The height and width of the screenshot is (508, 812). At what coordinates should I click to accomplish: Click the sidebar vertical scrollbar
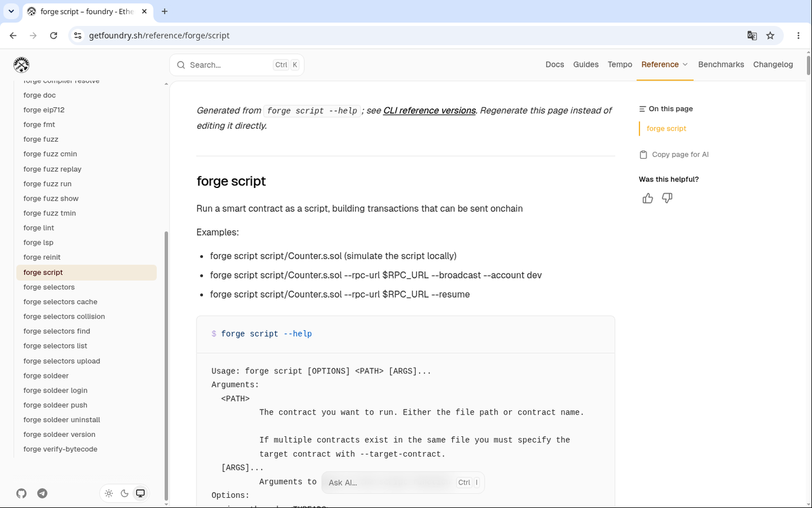click(x=166, y=365)
